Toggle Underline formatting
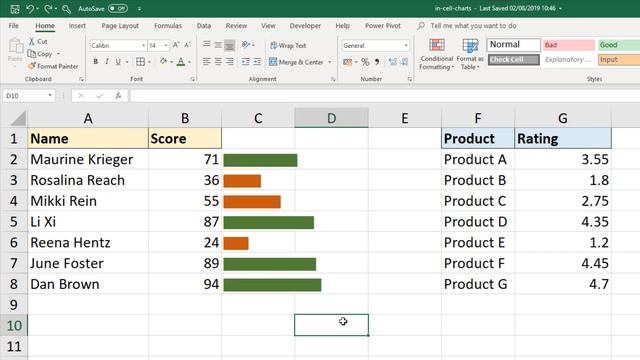Image resolution: width=640 pixels, height=360 pixels. (118, 62)
